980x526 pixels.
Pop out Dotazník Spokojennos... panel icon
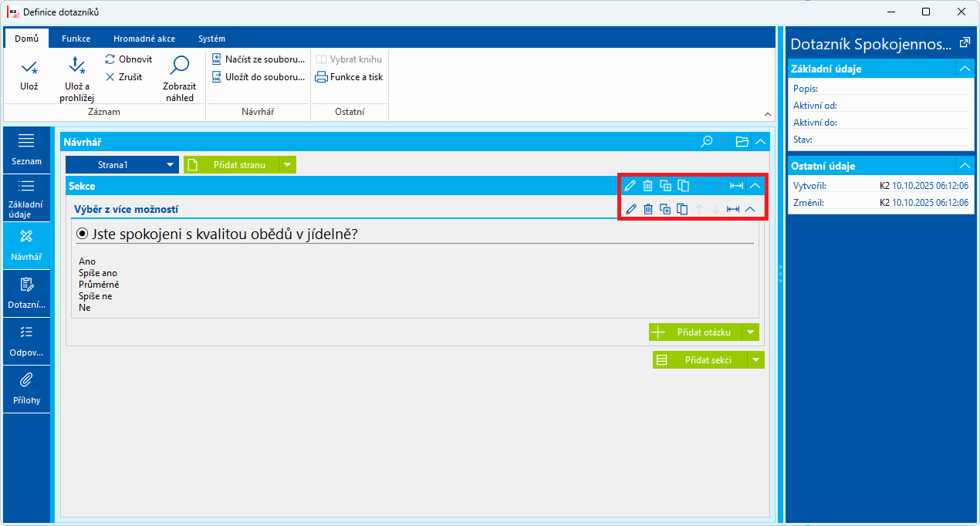(x=964, y=43)
